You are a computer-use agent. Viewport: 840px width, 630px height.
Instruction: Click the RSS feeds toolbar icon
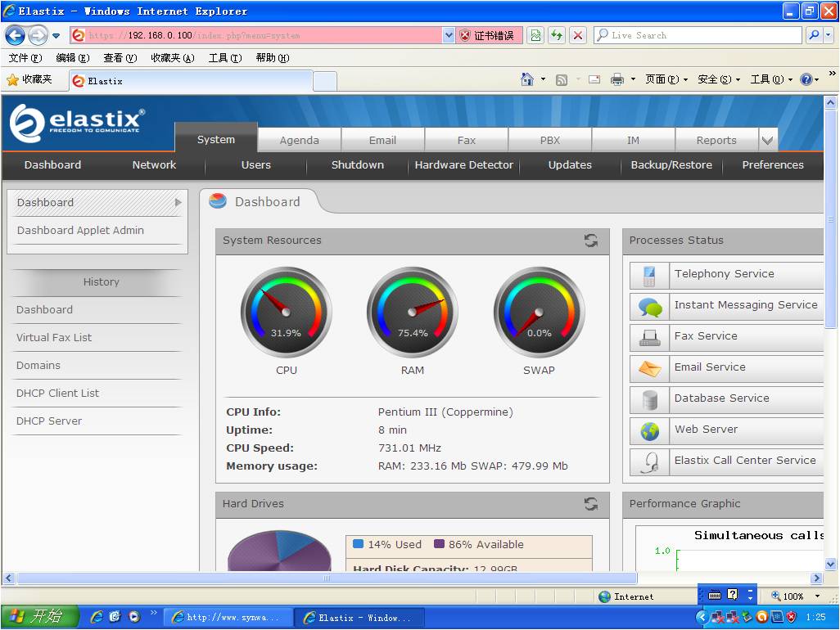562,79
